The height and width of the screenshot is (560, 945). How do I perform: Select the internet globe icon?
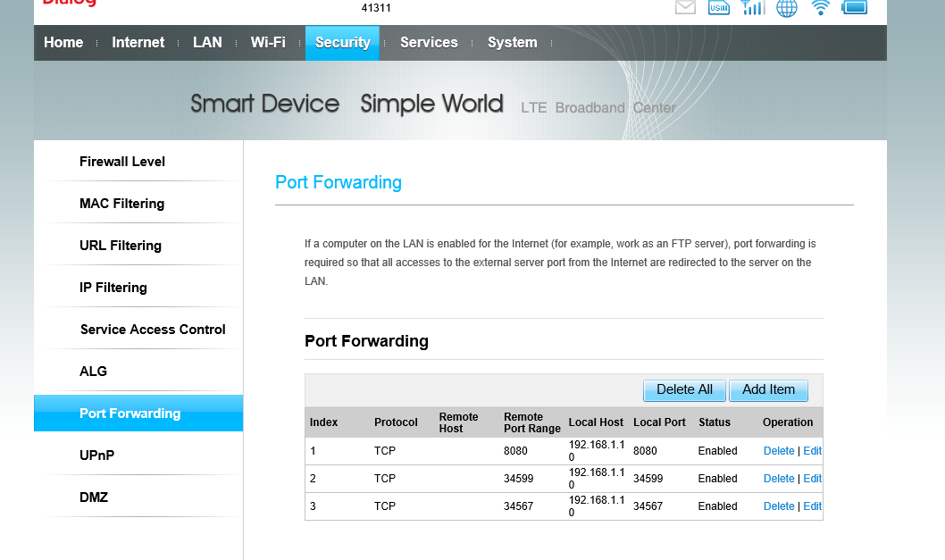(x=786, y=8)
